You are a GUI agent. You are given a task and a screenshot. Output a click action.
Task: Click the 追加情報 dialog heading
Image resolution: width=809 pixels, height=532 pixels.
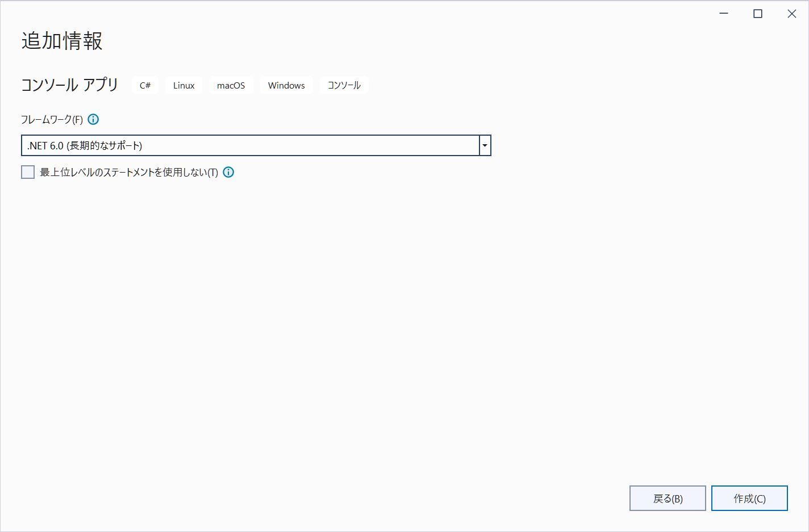61,41
